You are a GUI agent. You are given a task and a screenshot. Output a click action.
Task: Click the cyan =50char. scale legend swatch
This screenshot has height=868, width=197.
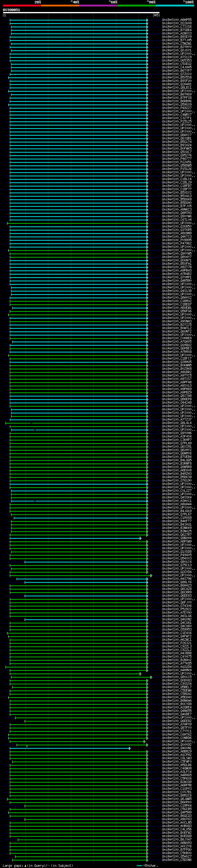click(x=139, y=865)
